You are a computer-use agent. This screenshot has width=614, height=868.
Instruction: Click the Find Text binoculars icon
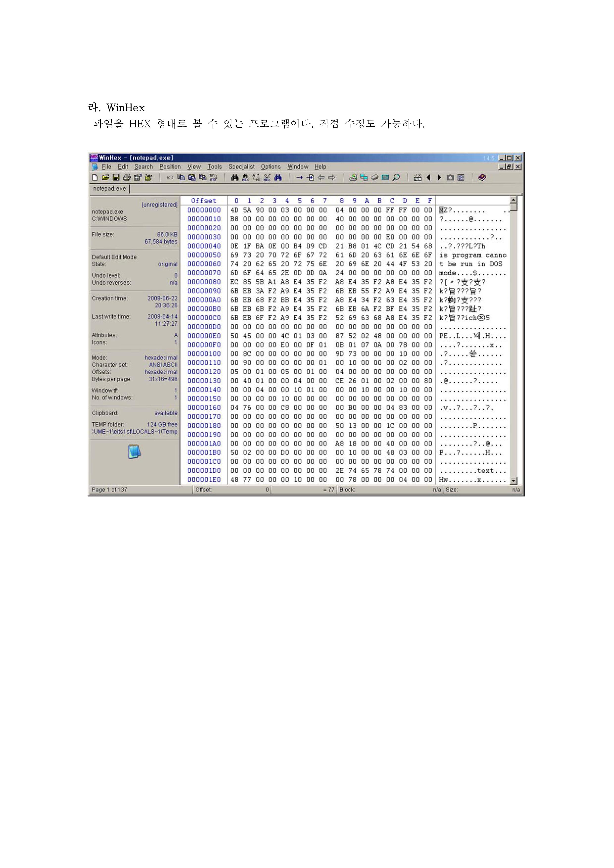coord(235,178)
